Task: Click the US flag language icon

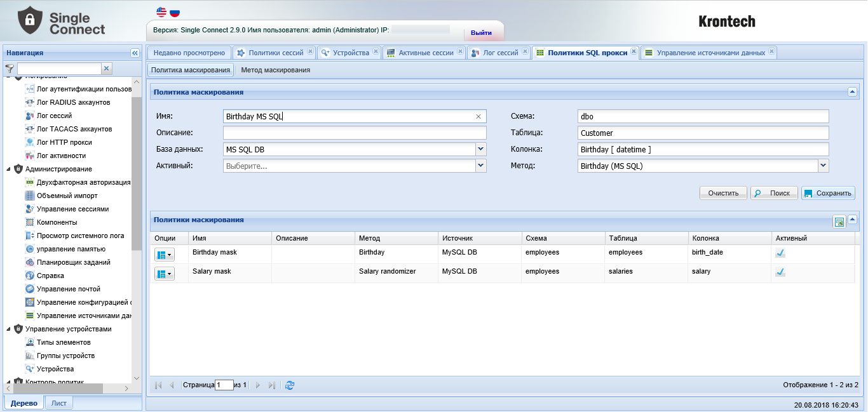Action: (161, 12)
